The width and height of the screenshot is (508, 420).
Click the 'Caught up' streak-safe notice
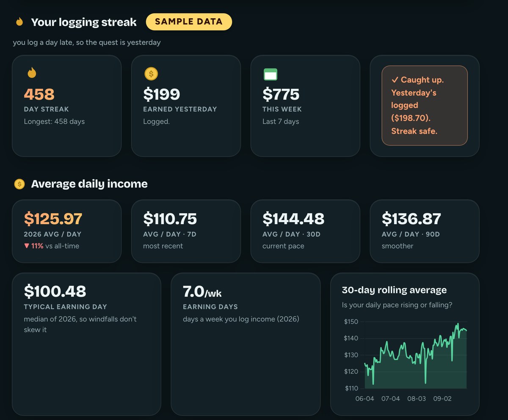[x=425, y=105]
